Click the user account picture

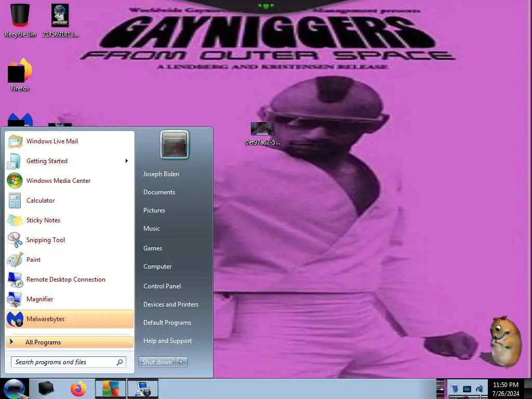pos(175,144)
